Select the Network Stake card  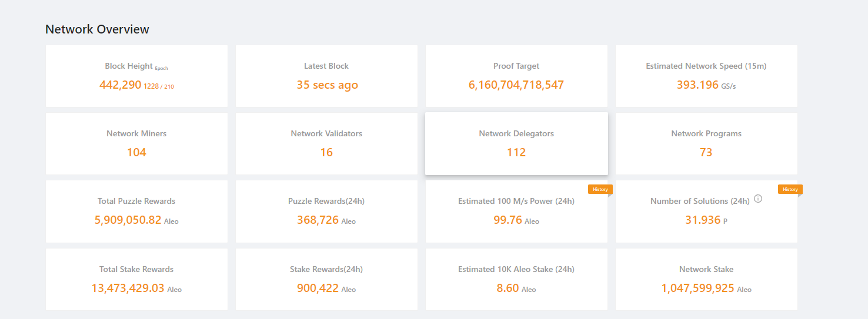point(706,279)
